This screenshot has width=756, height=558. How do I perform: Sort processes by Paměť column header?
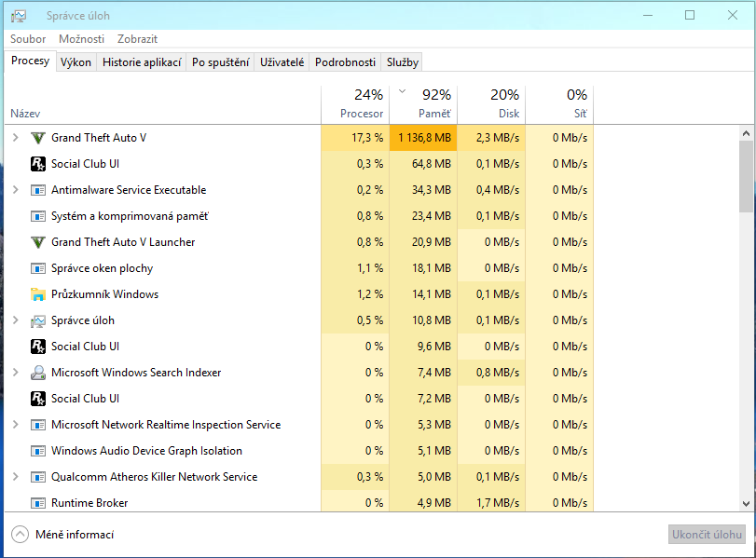click(x=423, y=104)
